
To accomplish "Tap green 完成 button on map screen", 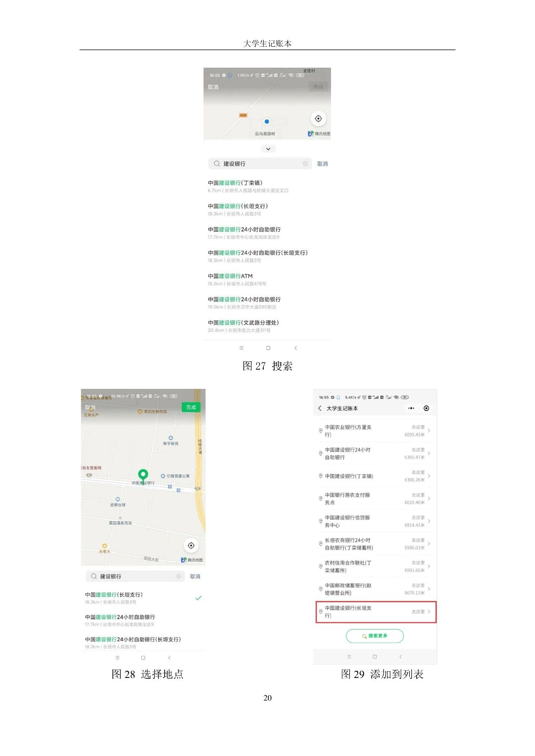I will (191, 407).
